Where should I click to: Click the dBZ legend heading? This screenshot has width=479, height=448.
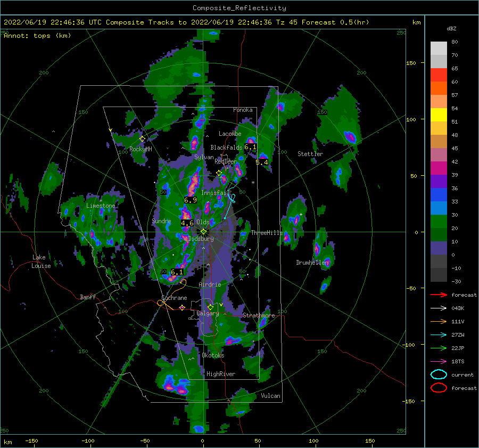click(x=451, y=28)
